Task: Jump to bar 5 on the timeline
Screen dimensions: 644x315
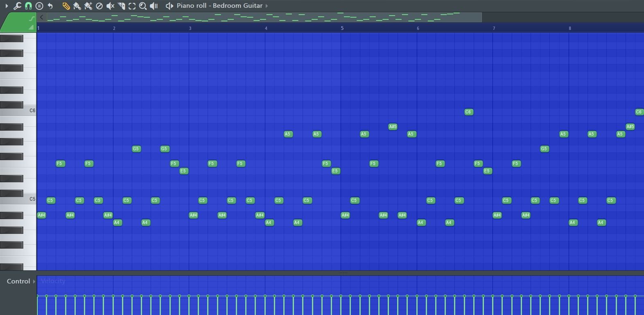Action: (342, 28)
